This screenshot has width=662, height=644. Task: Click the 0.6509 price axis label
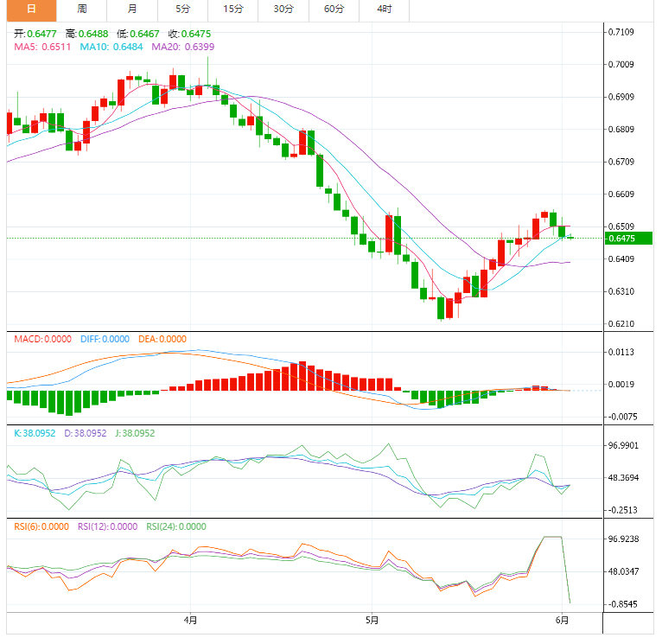(x=621, y=226)
